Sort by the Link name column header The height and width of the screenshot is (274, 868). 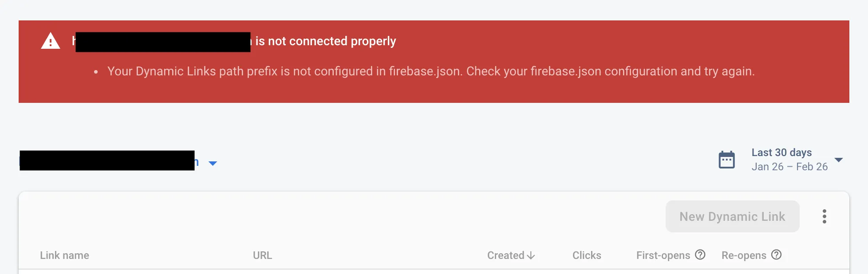pyautogui.click(x=64, y=255)
